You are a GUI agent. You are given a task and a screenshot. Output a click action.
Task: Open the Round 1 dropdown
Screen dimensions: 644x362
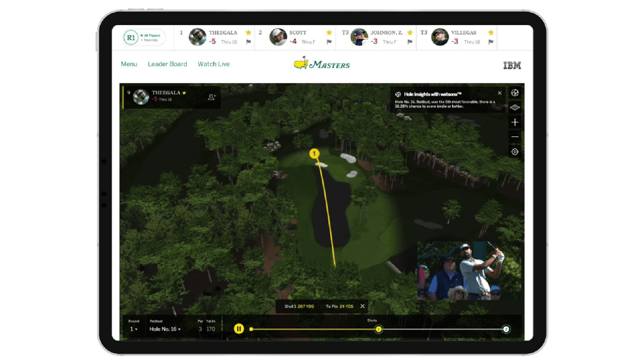coord(134,329)
